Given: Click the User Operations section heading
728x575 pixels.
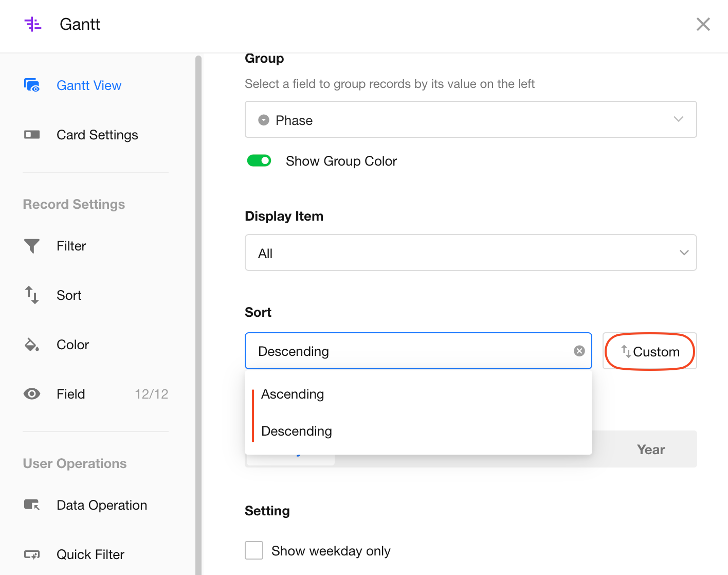Looking at the screenshot, I should point(75,463).
